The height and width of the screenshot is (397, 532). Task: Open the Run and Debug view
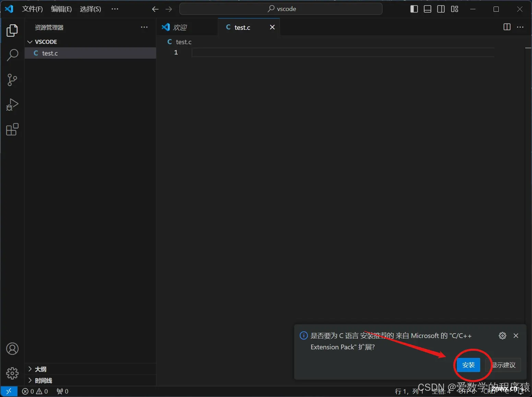pyautogui.click(x=12, y=105)
